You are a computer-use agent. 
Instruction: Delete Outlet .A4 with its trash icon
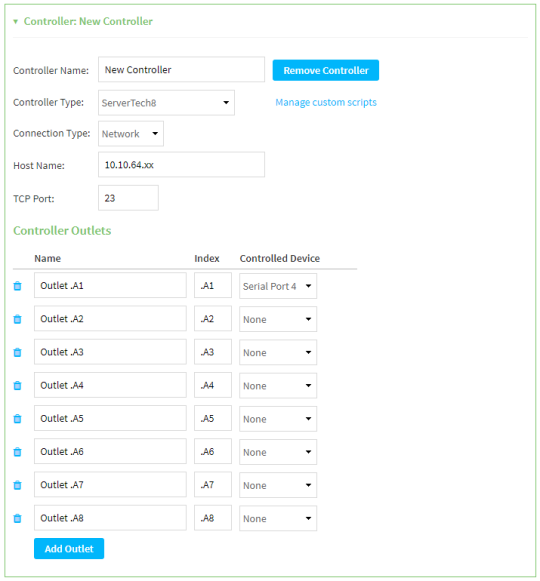(17, 385)
